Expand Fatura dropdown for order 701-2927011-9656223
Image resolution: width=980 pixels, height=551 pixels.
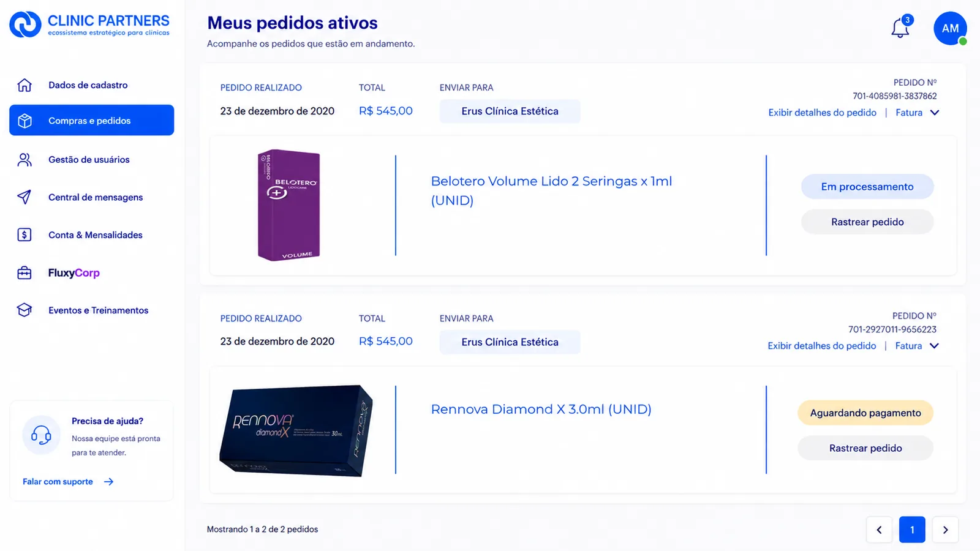917,346
